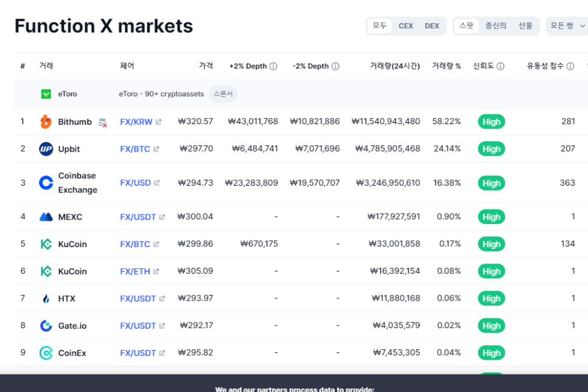Sort by the # column header
588x392 pixels.
pos(23,66)
